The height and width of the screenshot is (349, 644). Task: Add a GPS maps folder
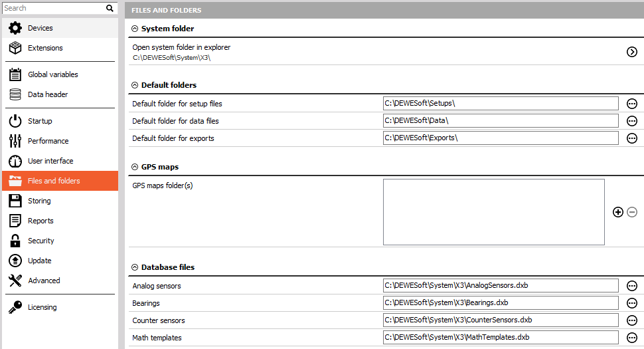[617, 212]
